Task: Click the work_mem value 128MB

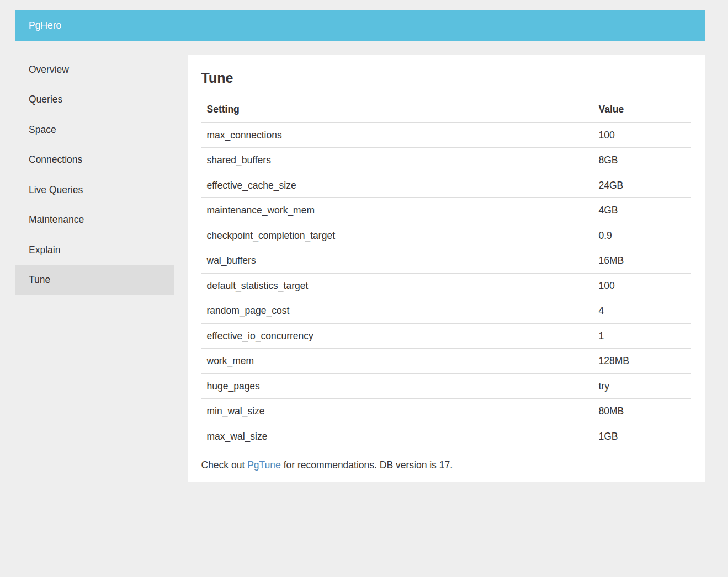Action: click(x=614, y=361)
